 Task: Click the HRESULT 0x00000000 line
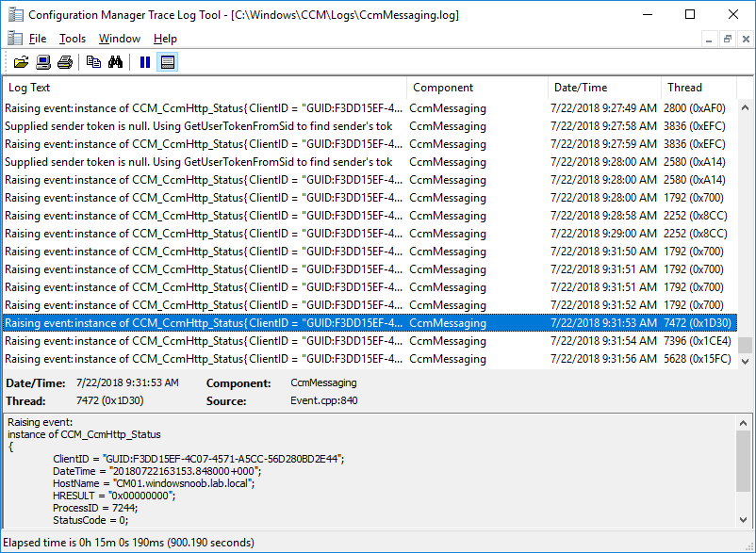click(x=114, y=496)
